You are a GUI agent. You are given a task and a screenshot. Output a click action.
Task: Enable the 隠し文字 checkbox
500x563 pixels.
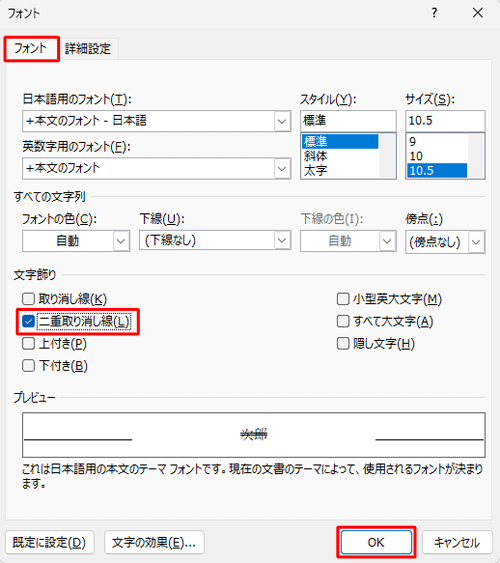[x=343, y=344]
